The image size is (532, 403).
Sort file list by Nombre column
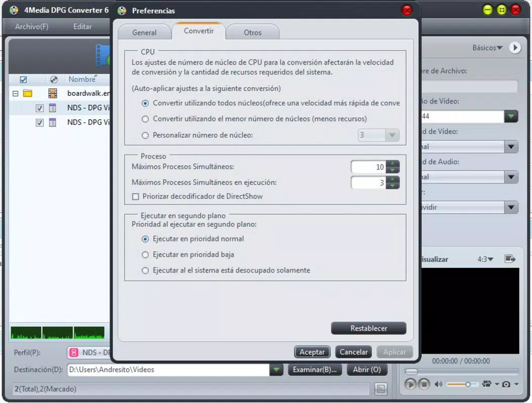click(82, 79)
